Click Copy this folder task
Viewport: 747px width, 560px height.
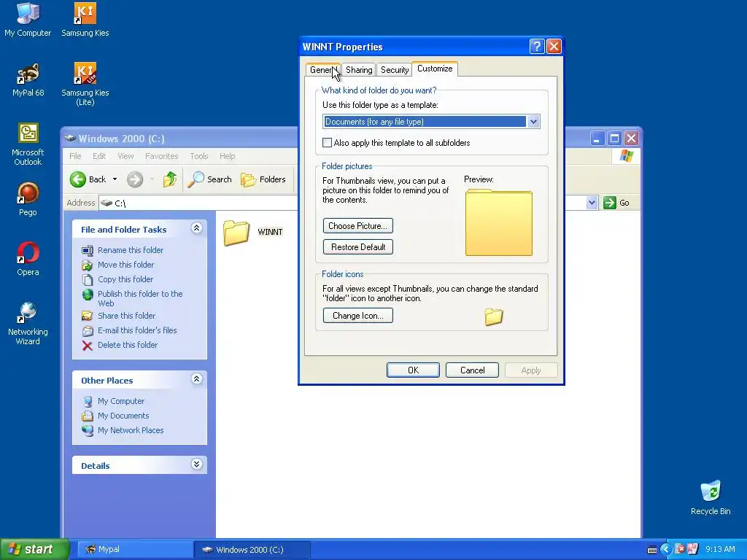[x=125, y=279]
